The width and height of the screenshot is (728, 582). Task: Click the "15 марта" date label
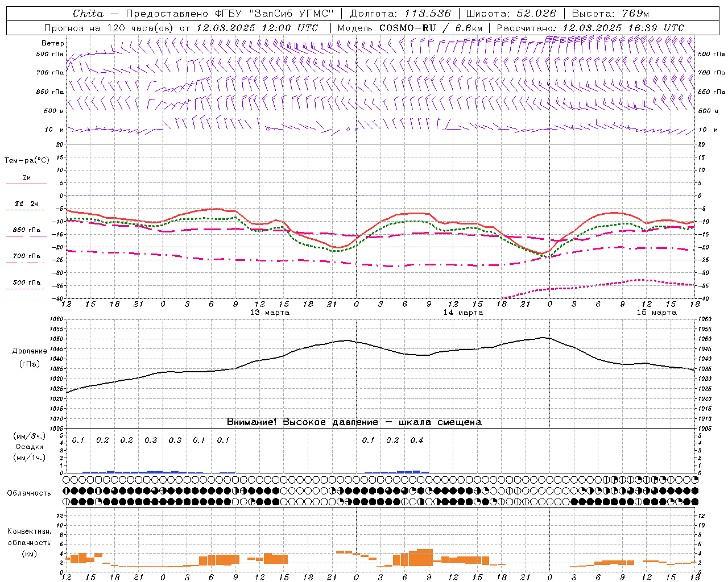pos(656,313)
